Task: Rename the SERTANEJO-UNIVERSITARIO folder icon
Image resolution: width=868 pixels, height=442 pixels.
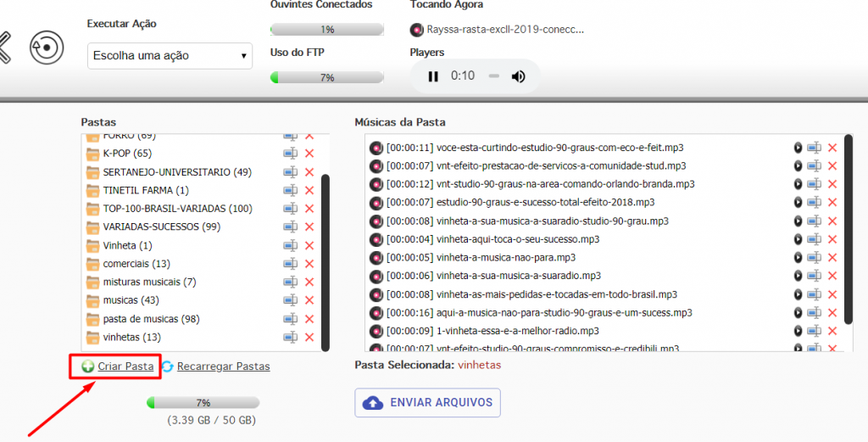Action: (x=291, y=171)
